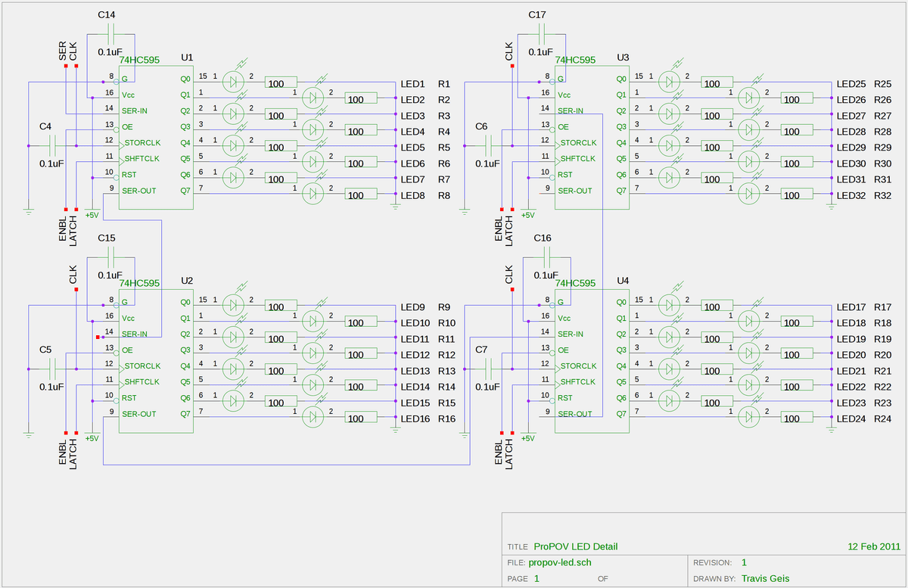Viewport: 908px width, 588px height.
Task: Select the Travis Geis drawn-by field
Action: coord(765,578)
